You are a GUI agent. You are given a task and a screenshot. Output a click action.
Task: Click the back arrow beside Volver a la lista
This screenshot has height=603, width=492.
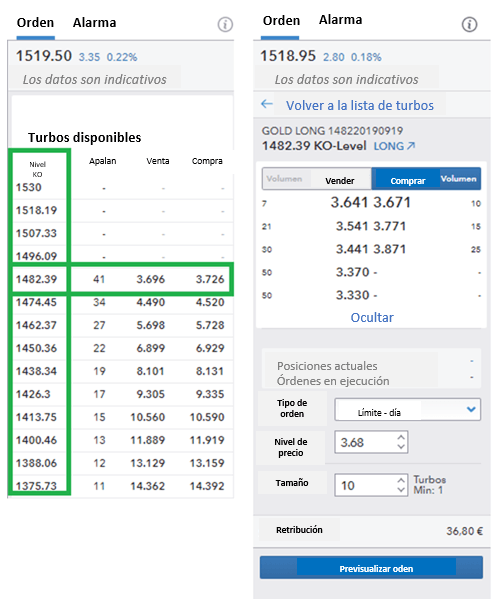pos(267,104)
